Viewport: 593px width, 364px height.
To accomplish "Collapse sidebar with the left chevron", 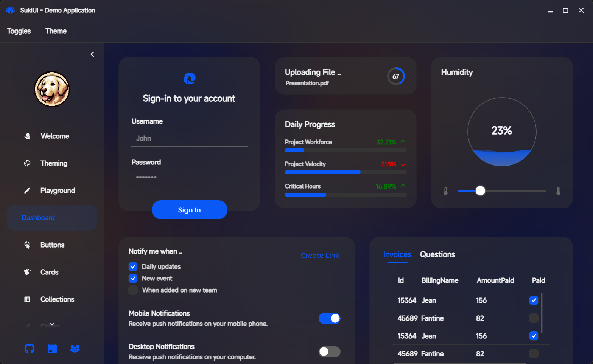I will (x=92, y=54).
